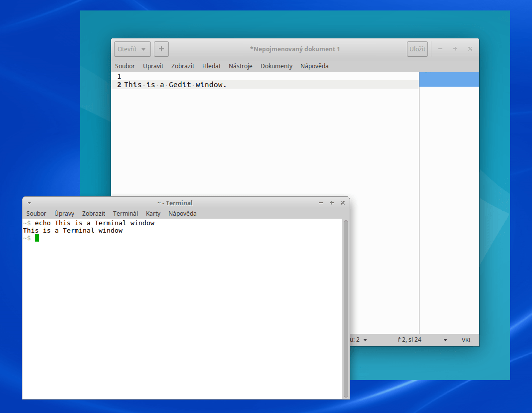The height and width of the screenshot is (413, 532).
Task: Open the Hledat menu
Action: click(x=211, y=66)
